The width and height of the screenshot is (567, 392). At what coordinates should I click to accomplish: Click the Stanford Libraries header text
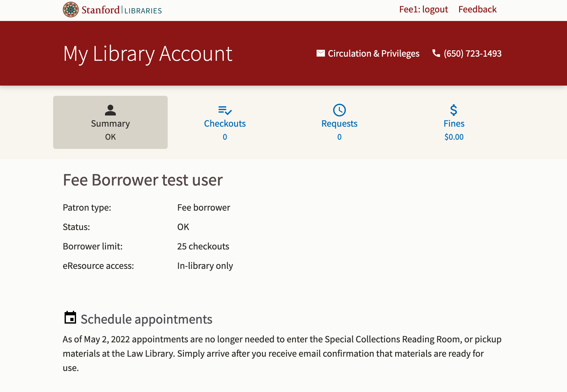pos(121,10)
